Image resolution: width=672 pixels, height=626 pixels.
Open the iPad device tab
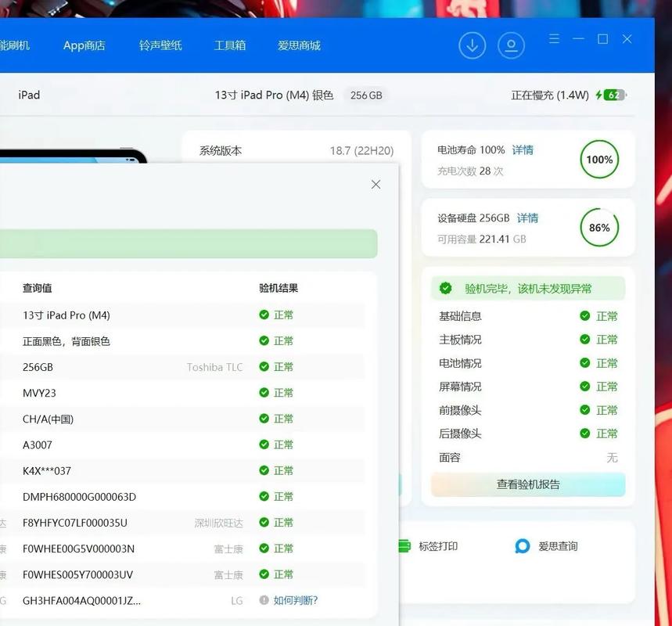click(x=29, y=95)
